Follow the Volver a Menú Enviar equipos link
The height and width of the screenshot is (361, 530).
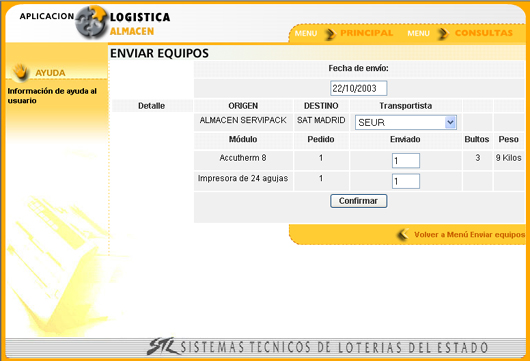[x=469, y=234]
